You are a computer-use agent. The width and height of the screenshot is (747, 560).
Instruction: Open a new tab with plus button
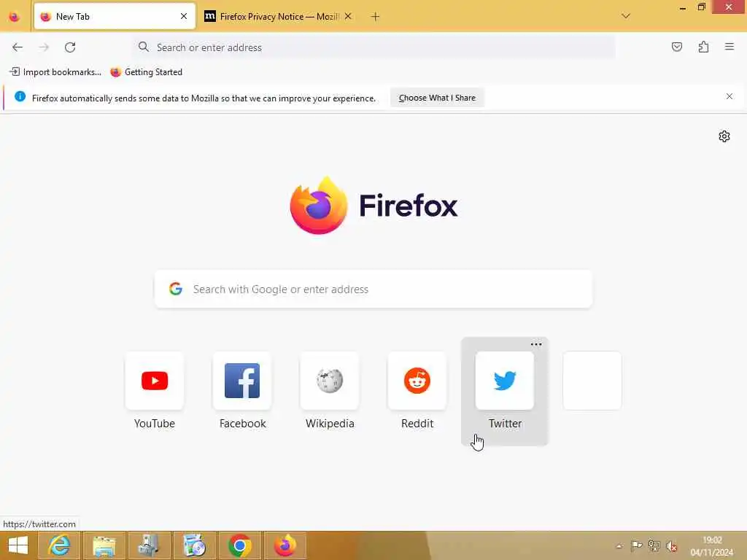click(375, 17)
